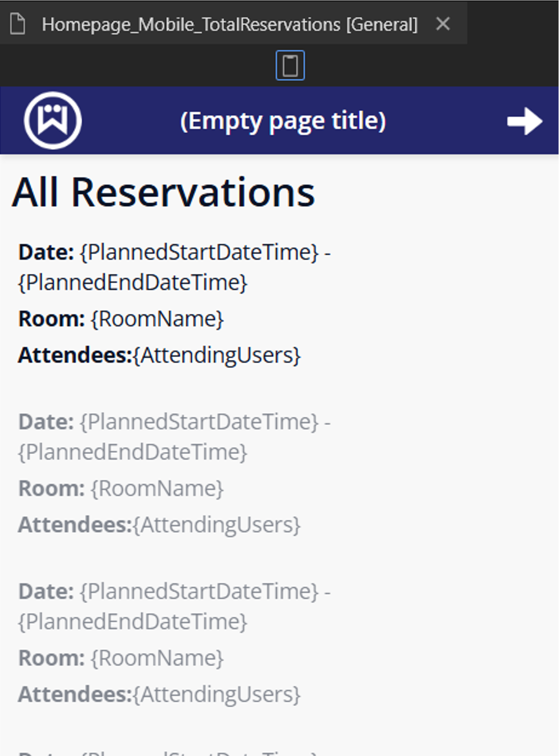This screenshot has height=756, width=559.
Task: Select the first black {PlannedEndDateTime} placeholder
Action: click(x=132, y=283)
